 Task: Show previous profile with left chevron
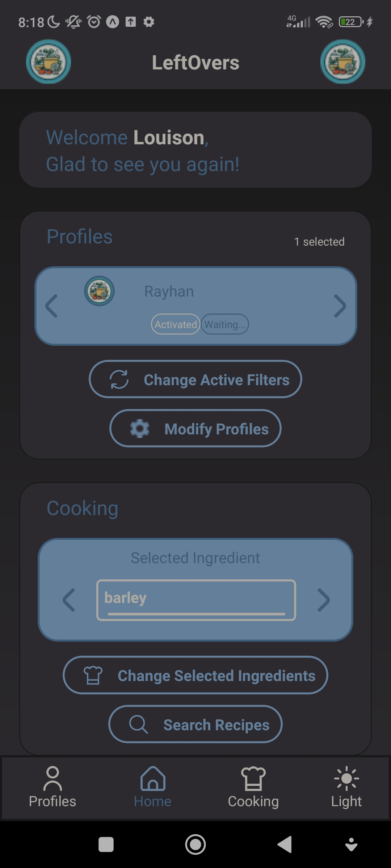51,306
